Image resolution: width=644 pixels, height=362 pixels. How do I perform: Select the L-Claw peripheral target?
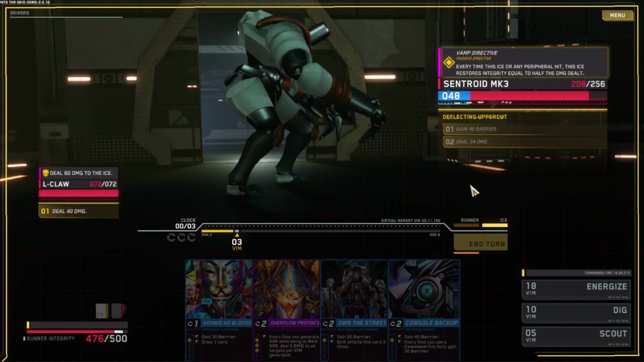(79, 184)
